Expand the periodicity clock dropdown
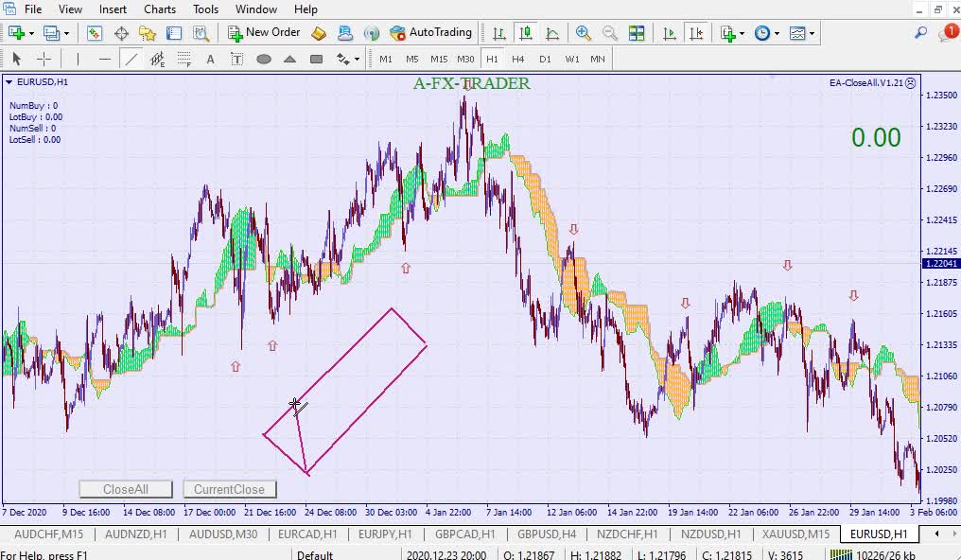Viewport: 961px width, 560px height. tap(777, 33)
